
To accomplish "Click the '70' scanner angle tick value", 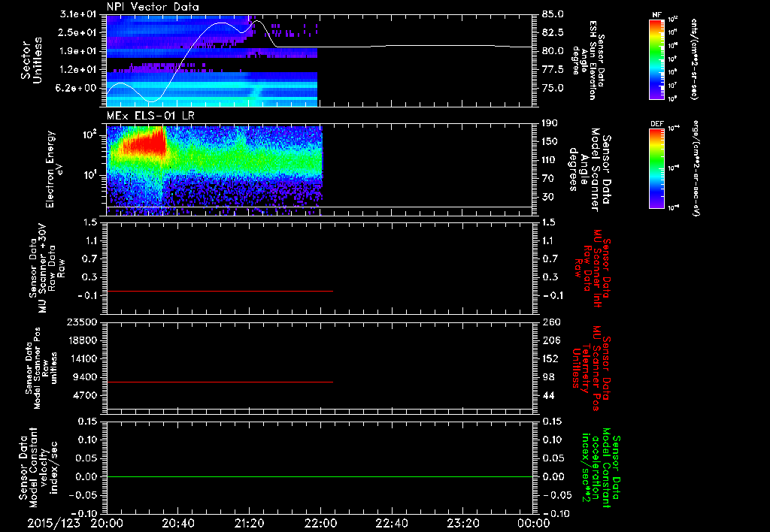I will tap(547, 179).
